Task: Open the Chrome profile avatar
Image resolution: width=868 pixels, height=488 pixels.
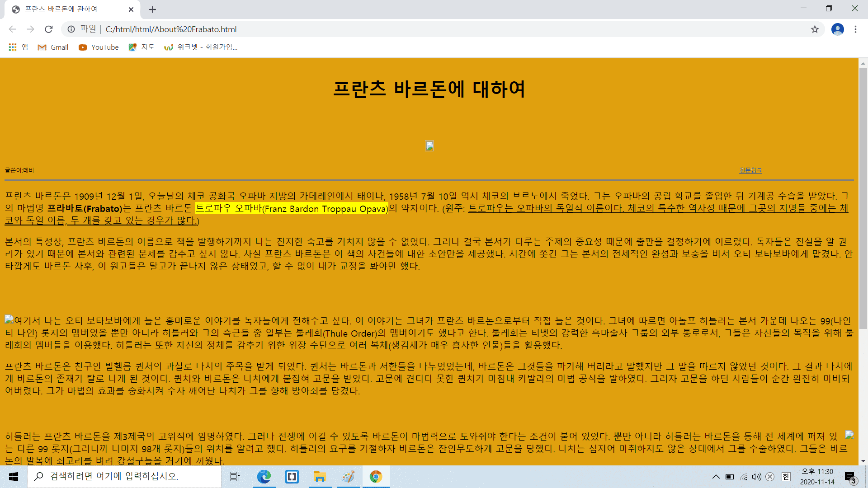Action: click(838, 29)
